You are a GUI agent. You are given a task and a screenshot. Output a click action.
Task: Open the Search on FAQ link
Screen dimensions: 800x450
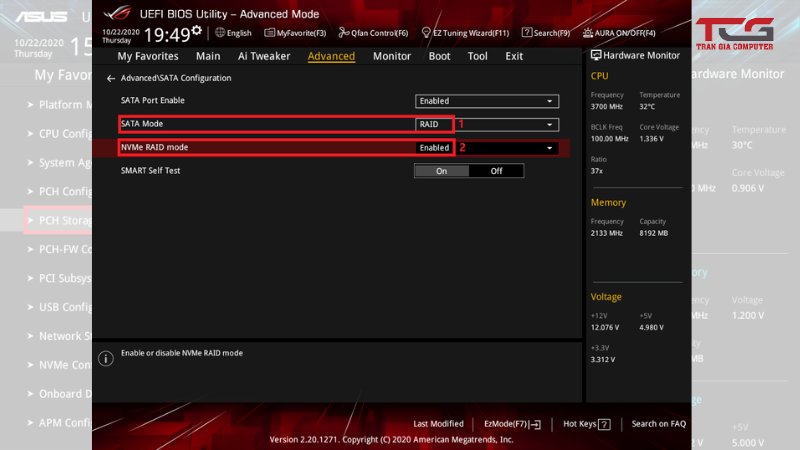point(658,424)
